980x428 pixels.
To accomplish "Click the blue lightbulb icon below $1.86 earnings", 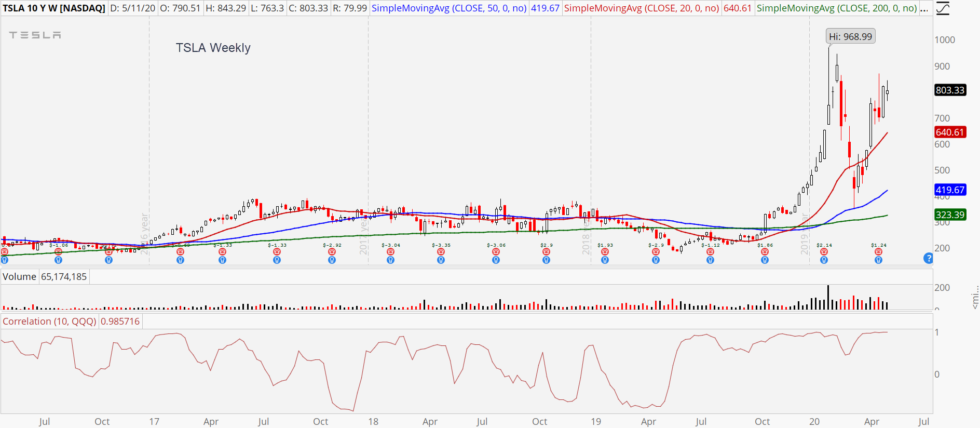I will [765, 260].
